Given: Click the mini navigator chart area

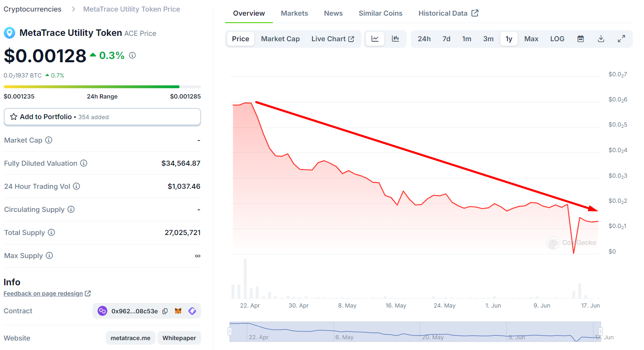Looking at the screenshot, I should (x=415, y=331).
